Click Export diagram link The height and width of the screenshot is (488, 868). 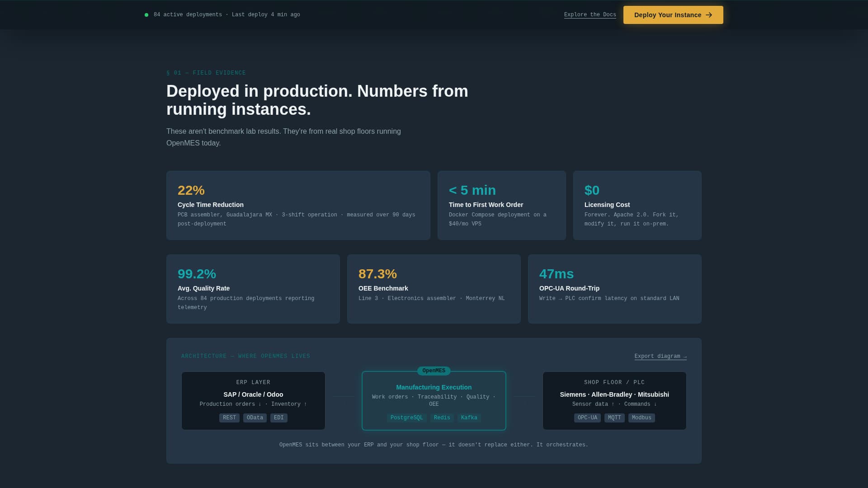[660, 357]
